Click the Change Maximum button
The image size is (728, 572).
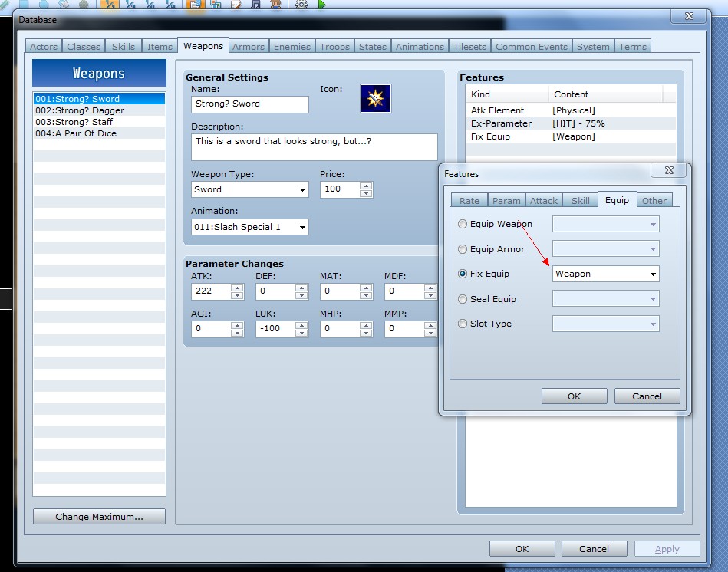[x=99, y=516]
